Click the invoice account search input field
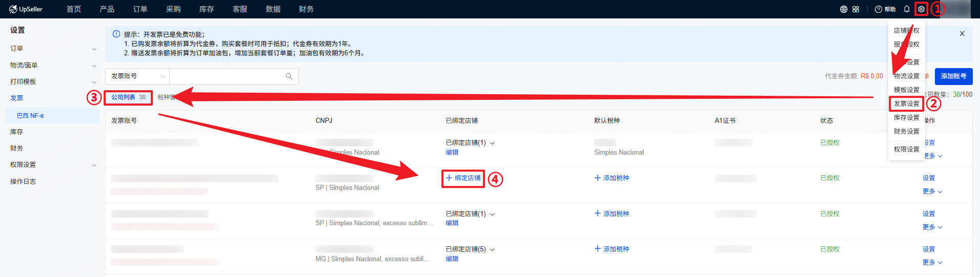 coord(226,76)
